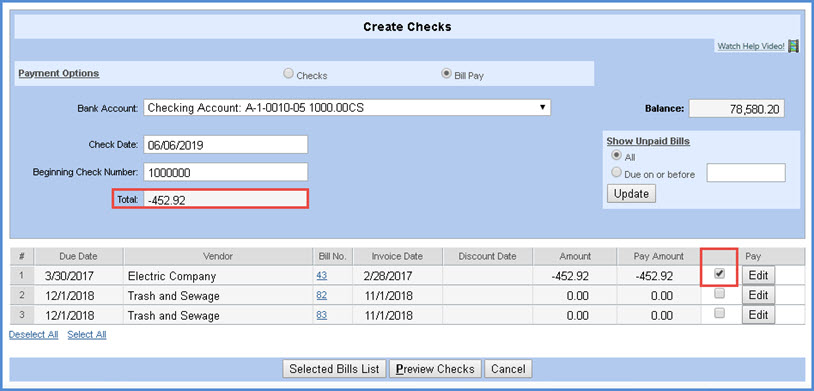Click the Due Date column header

tap(78, 256)
